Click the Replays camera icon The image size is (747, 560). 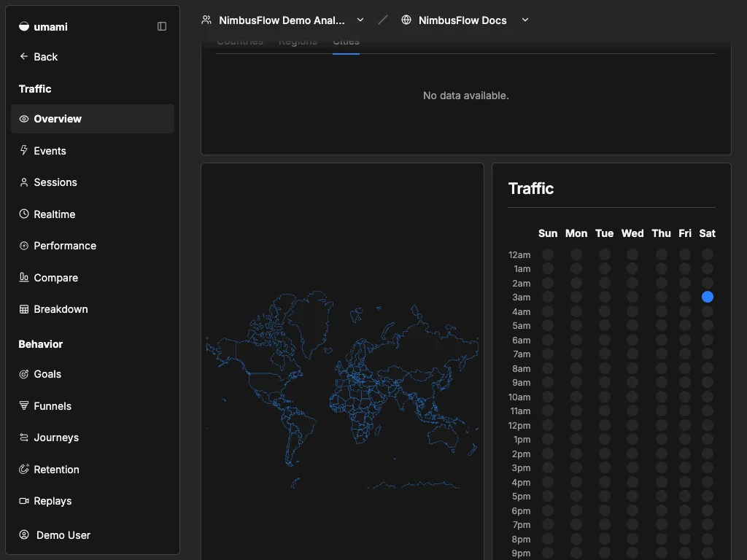pos(24,500)
